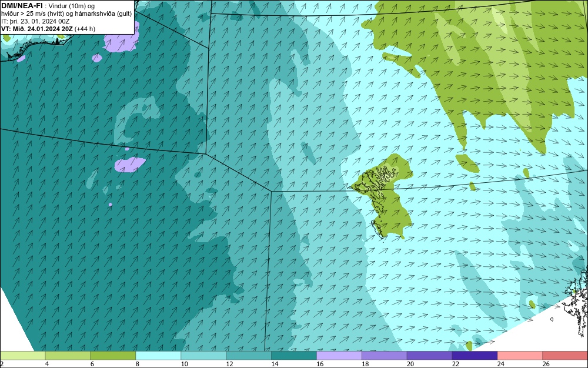Click the legend scale label "12"
588x368 pixels.
pos(229,364)
